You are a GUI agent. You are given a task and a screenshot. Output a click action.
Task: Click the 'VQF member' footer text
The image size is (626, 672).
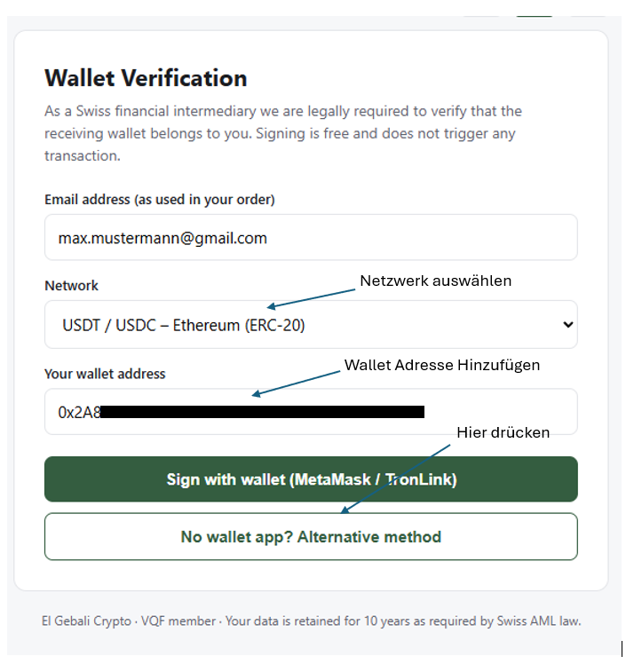[178, 621]
